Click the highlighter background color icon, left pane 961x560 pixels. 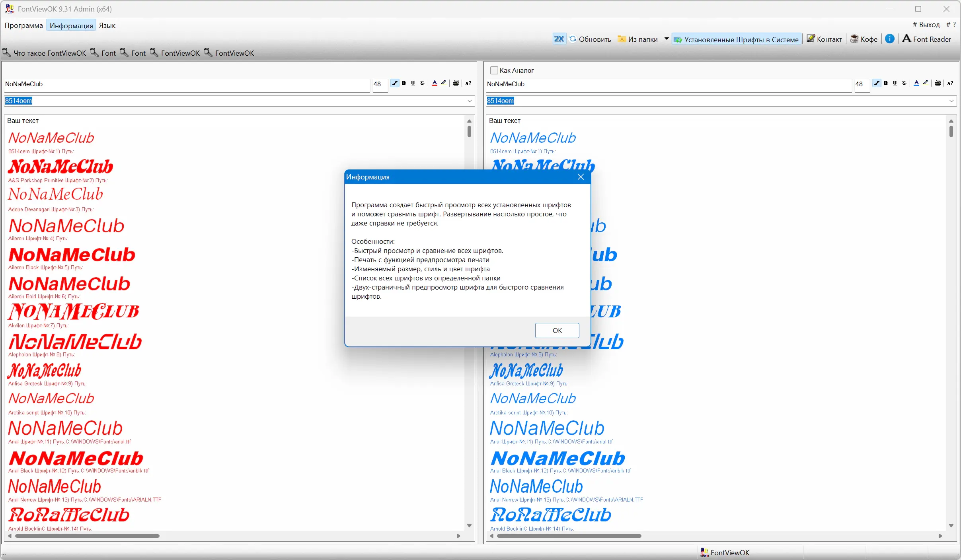click(444, 83)
